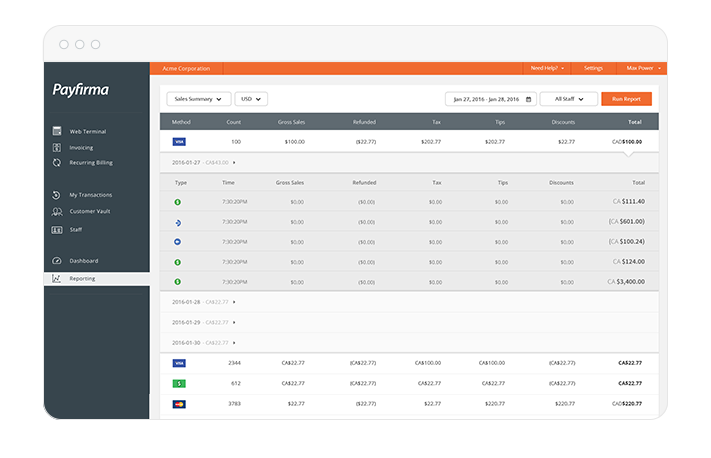
Task: Select My Transactions in sidebar
Action: tap(91, 195)
